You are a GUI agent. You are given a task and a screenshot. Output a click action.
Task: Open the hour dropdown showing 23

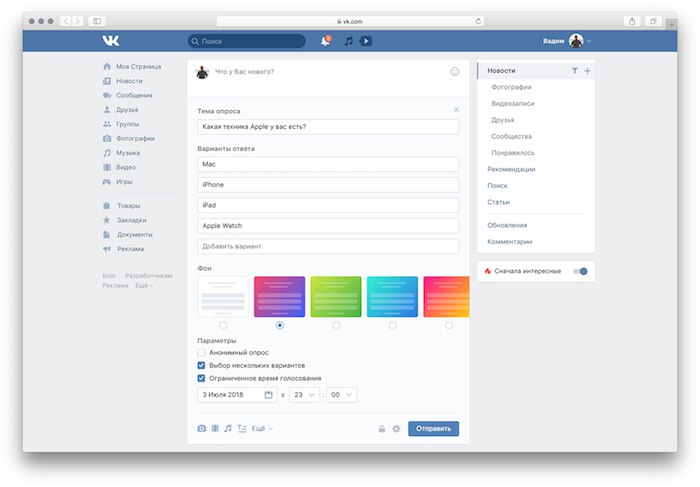click(x=304, y=395)
